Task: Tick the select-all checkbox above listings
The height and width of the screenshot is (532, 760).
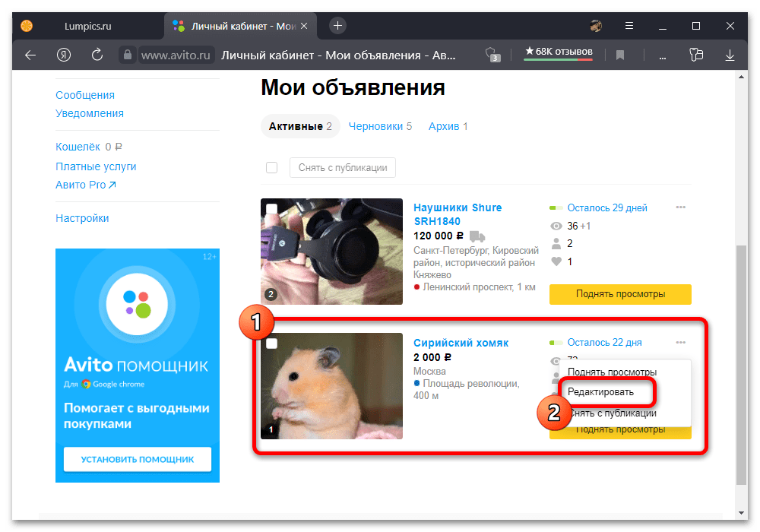Action: coord(271,168)
